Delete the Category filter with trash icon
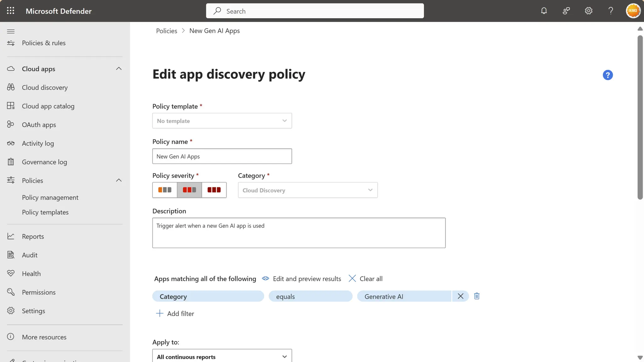 coord(477,296)
